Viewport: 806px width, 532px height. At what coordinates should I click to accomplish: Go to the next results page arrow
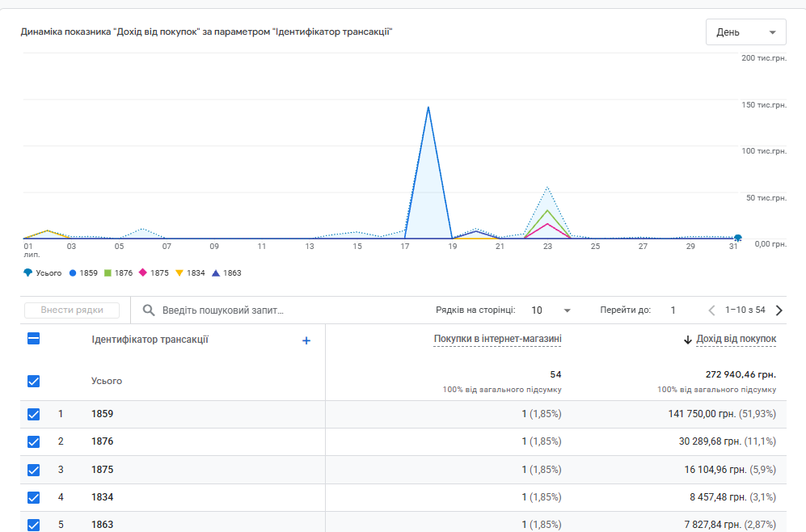(x=779, y=310)
